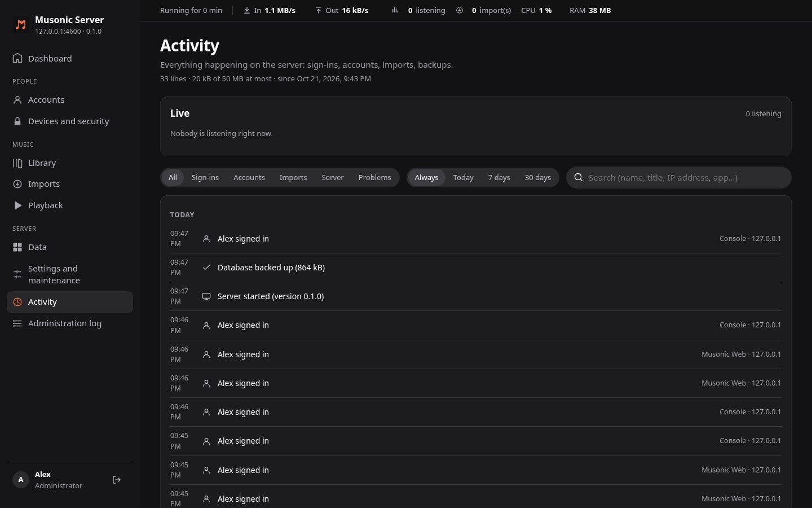
Task: Click 'Running for 0 min' status text
Action: 191,10
